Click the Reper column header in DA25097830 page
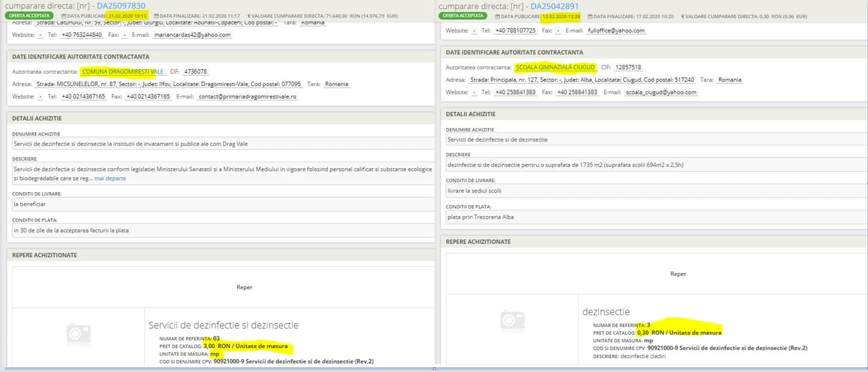The height and width of the screenshot is (372, 868). (x=244, y=287)
